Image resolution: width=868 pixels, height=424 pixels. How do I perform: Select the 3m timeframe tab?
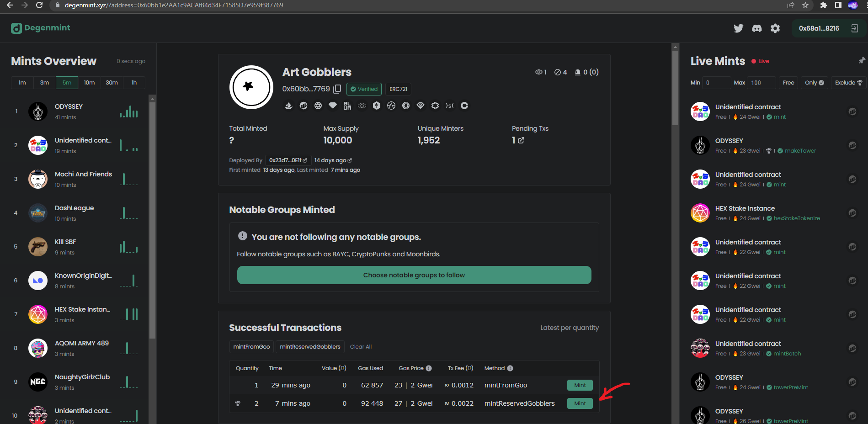[x=44, y=83]
